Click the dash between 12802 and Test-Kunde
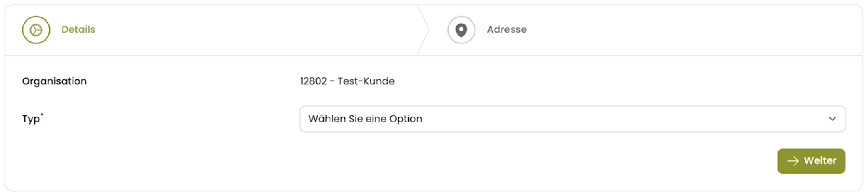The width and height of the screenshot is (868, 196). point(332,81)
